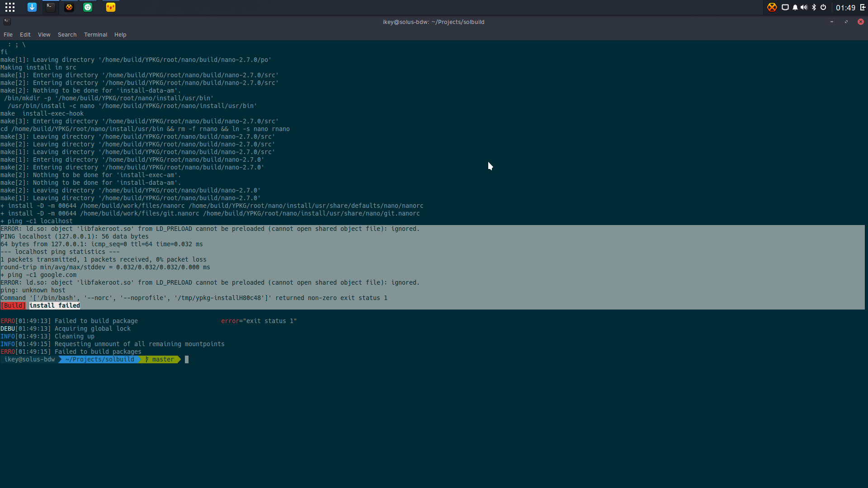Click the '+ ping -c1 google.com' line
Viewport: 868px width, 488px height.
(38, 275)
